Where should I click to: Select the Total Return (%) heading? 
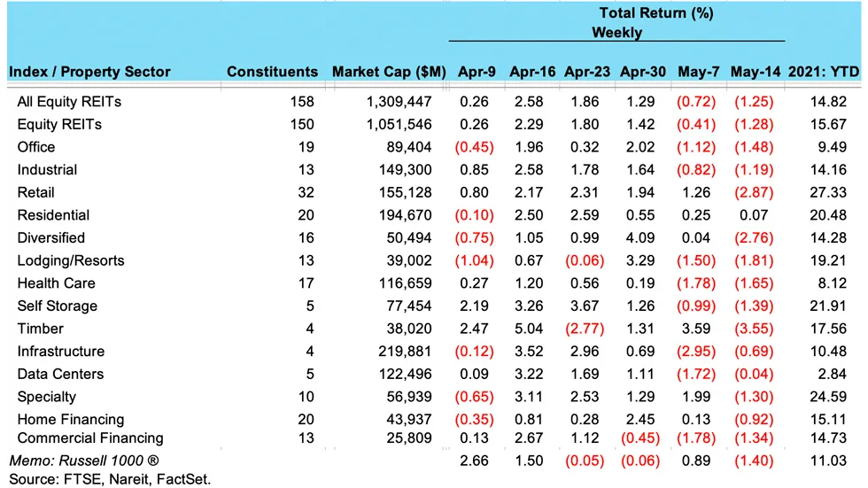tap(656, 12)
